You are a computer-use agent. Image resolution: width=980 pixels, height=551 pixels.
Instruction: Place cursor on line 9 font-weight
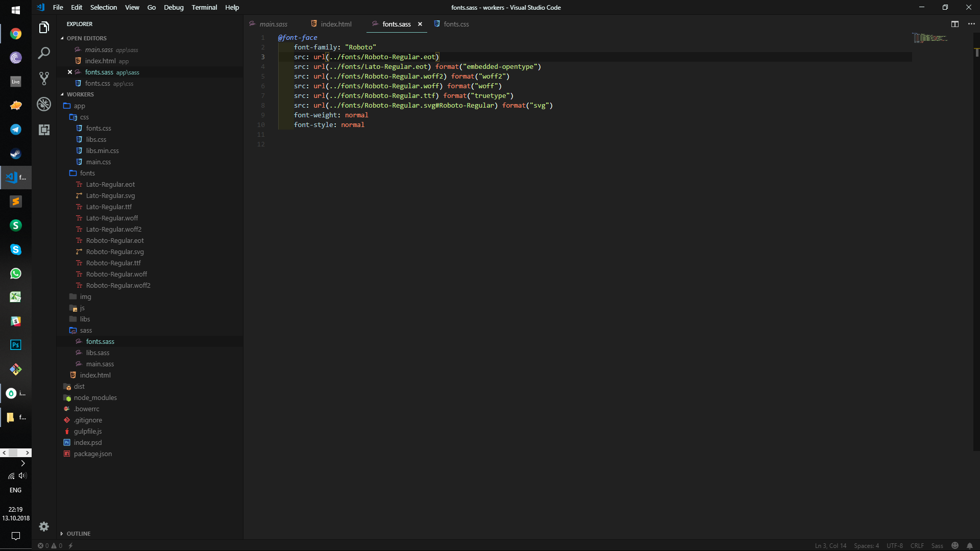pos(331,115)
